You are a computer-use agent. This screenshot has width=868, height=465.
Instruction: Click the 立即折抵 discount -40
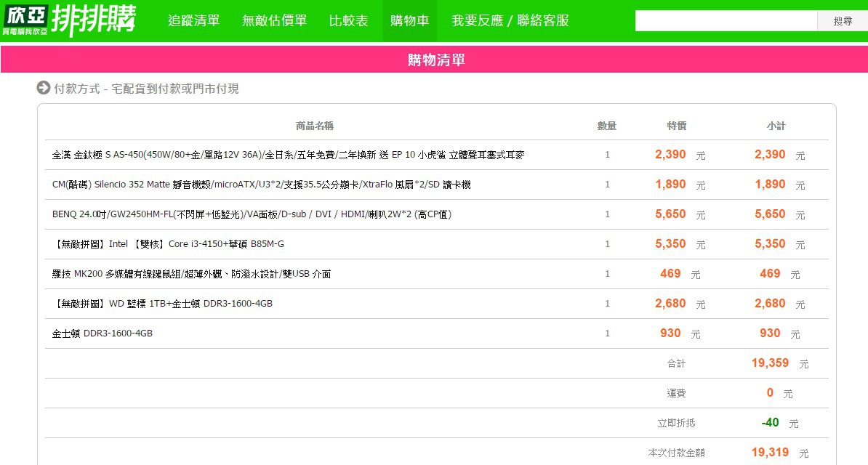click(770, 423)
